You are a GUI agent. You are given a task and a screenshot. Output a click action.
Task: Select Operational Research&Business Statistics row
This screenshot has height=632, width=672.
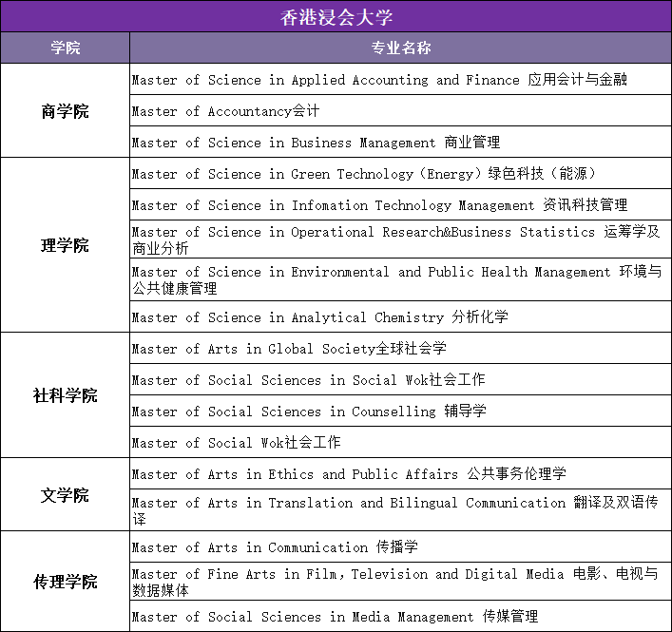401,239
